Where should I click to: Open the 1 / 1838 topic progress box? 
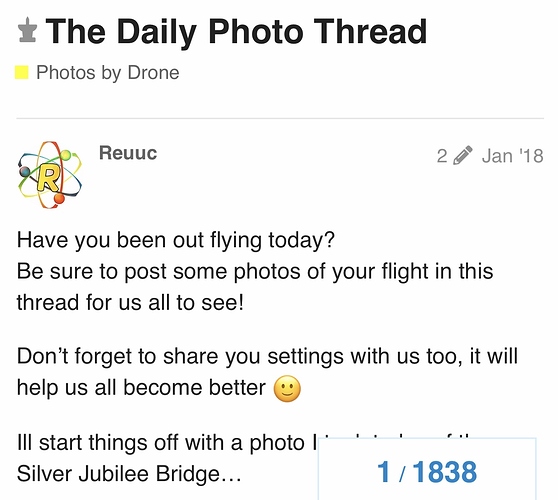point(427,469)
